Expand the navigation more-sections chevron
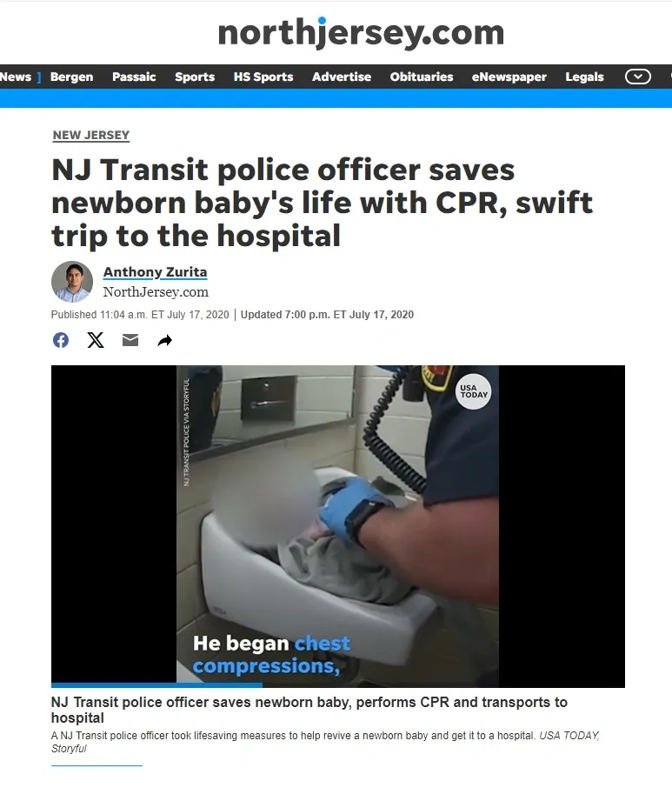The image size is (672, 801). click(x=638, y=77)
